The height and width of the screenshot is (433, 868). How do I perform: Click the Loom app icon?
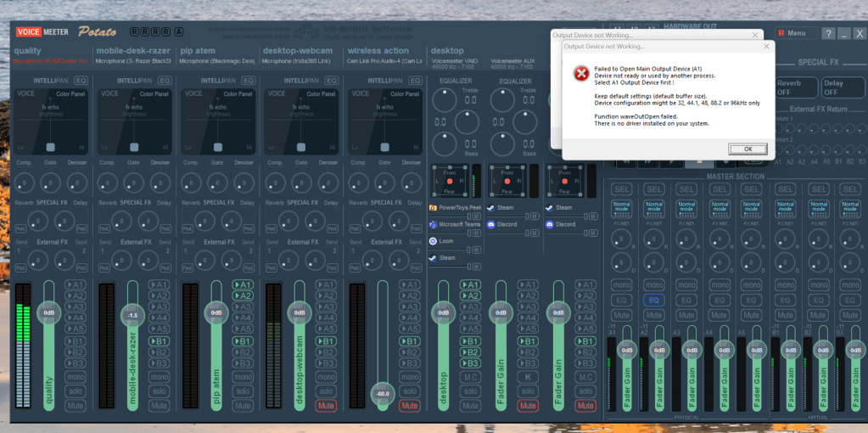coord(433,241)
